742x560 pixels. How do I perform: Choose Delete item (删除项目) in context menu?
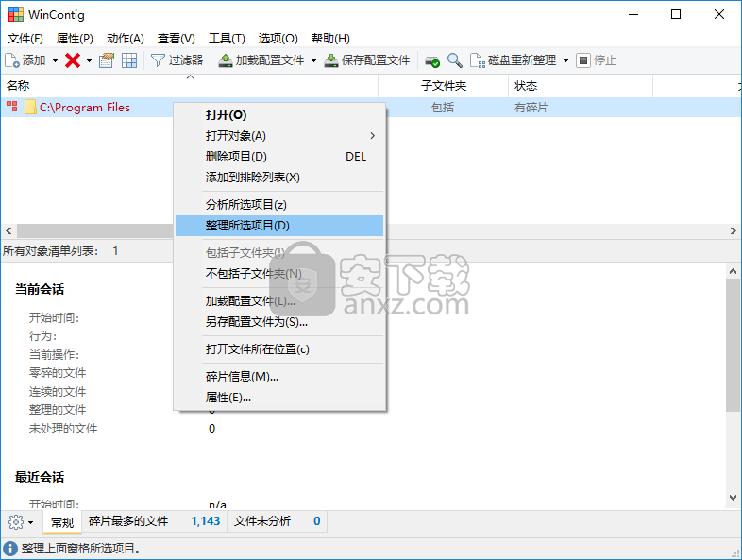[279, 157]
